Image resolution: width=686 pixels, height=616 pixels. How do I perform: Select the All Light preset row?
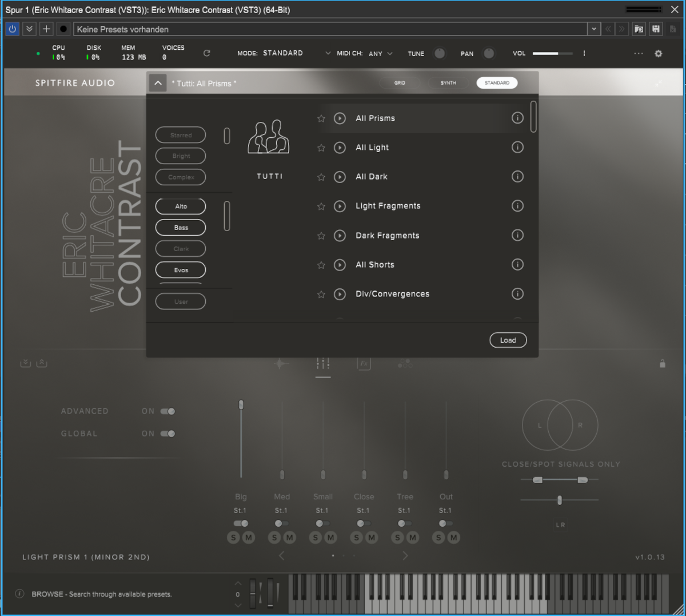tap(420, 148)
